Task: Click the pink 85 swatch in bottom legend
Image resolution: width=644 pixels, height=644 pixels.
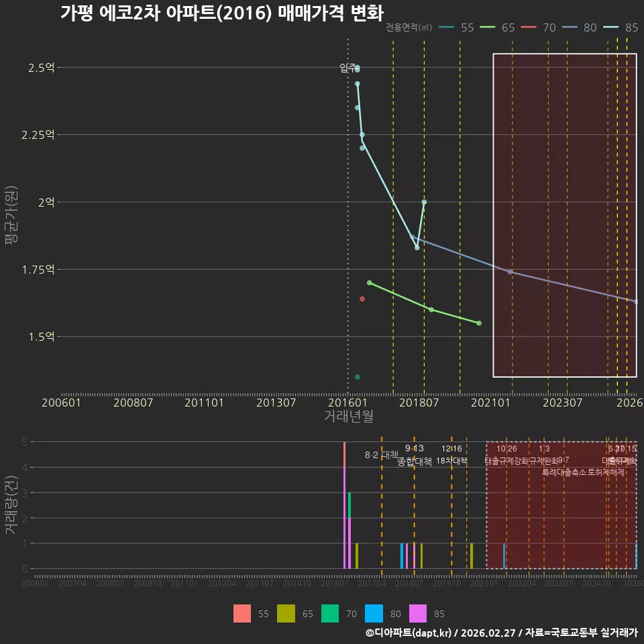Action: pos(418,614)
